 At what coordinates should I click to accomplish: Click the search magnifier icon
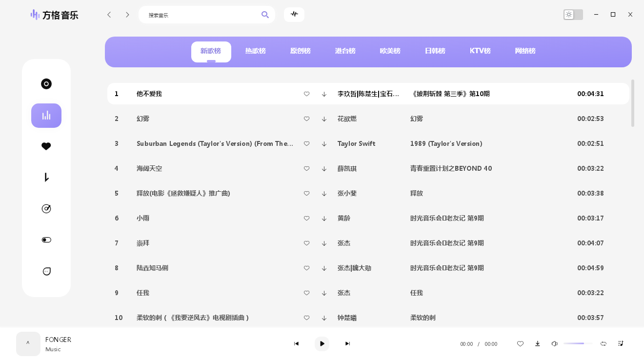[265, 15]
